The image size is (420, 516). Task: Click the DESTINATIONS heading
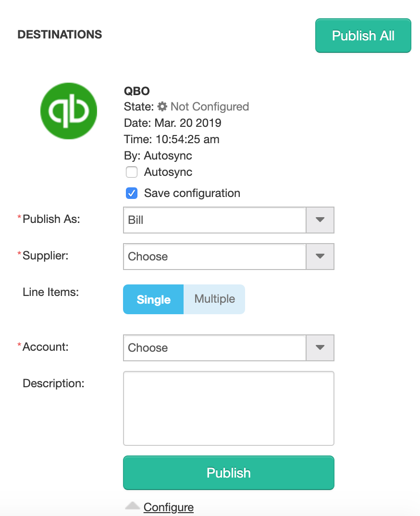[60, 35]
